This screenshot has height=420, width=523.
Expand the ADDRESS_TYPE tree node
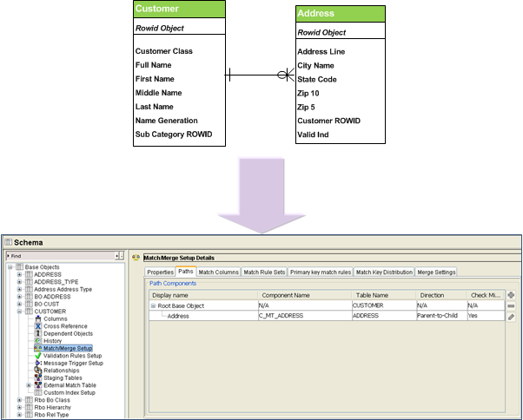pos(19,282)
